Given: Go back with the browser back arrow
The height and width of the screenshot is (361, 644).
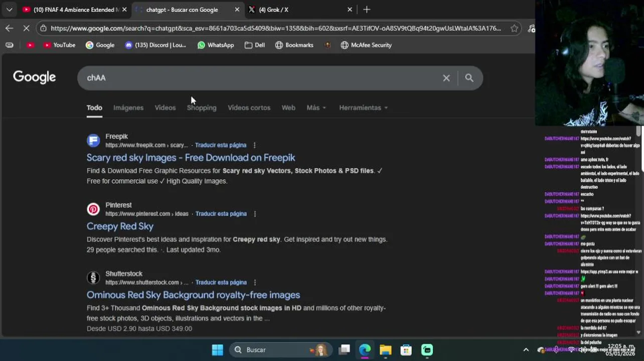Looking at the screenshot, I should pos(9,28).
